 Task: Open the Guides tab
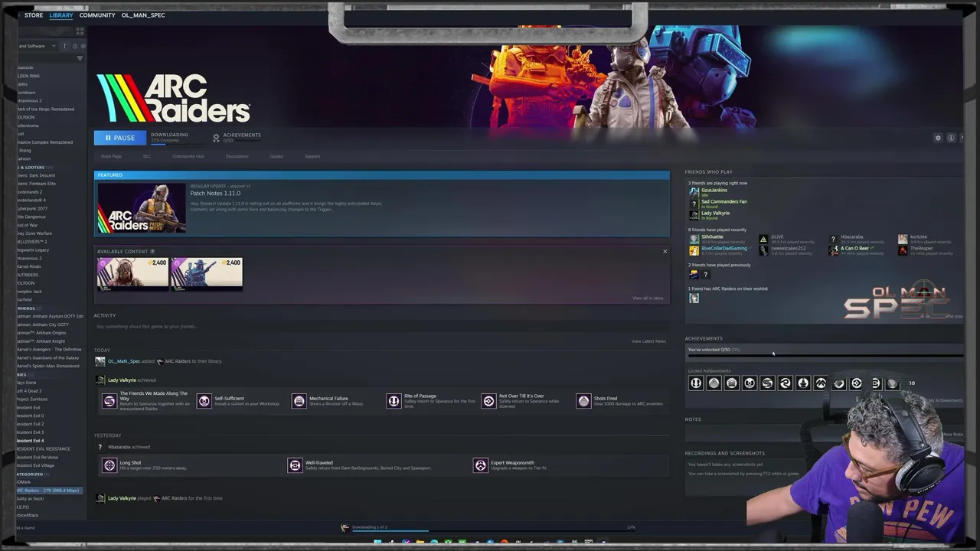pos(276,156)
